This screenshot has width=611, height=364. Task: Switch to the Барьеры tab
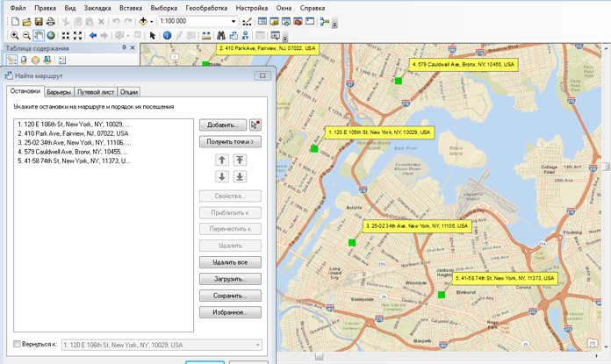(59, 91)
